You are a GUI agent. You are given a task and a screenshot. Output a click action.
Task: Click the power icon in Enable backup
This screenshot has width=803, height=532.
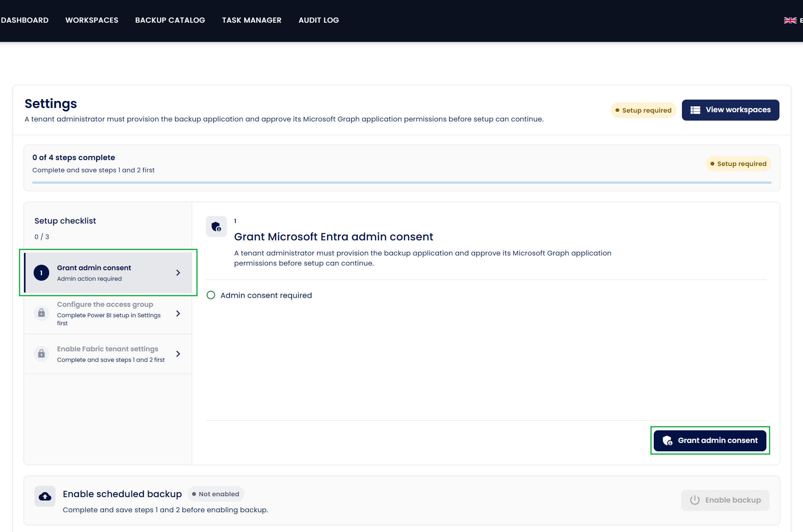[x=695, y=500]
